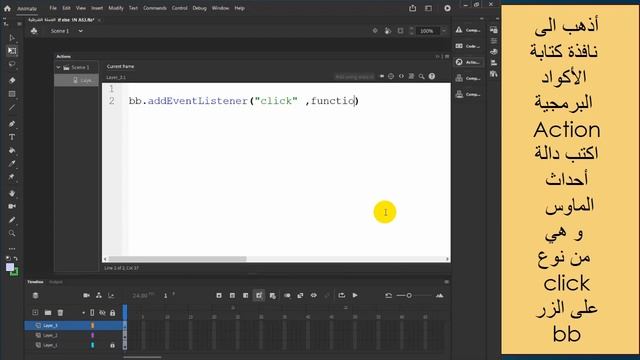
Task: Toggle lock all layers icon
Action: 112,313
